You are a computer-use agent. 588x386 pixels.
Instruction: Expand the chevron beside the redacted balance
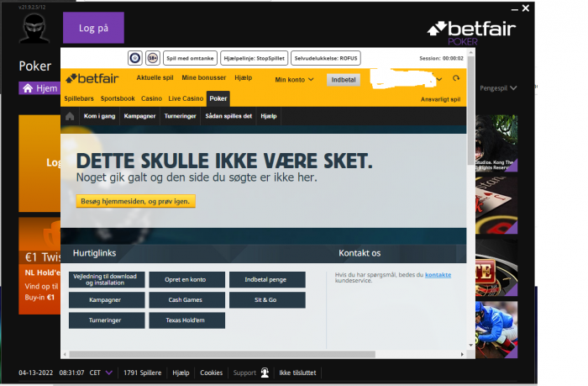tap(439, 79)
